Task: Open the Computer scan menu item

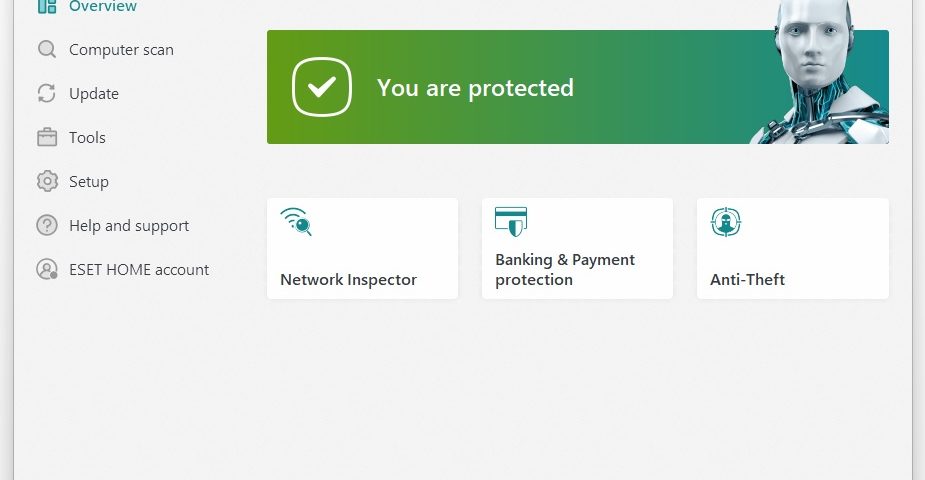Action: tap(121, 50)
